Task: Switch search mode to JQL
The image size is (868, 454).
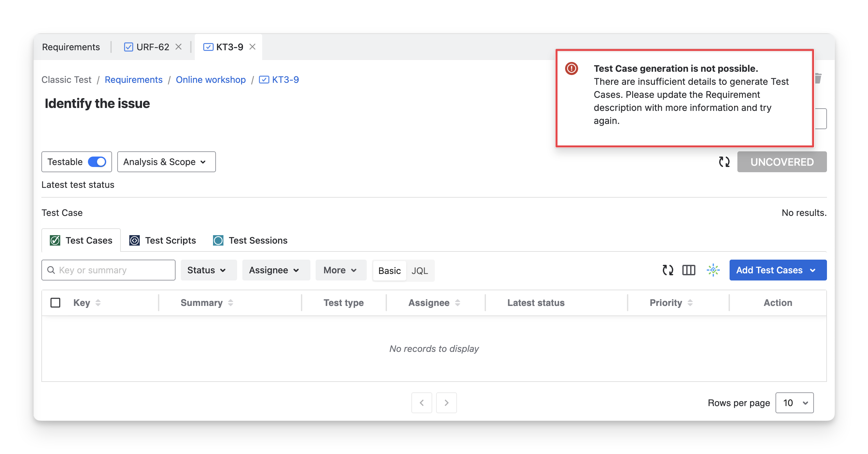Action: (x=420, y=270)
